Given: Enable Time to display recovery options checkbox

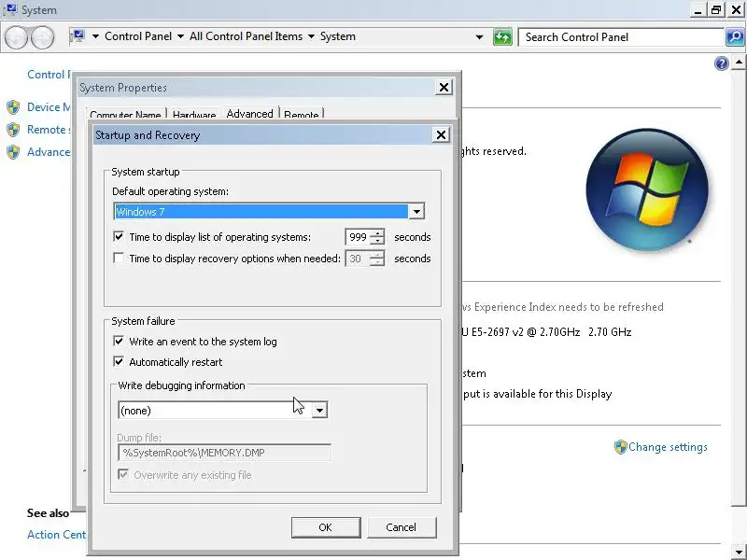Looking at the screenshot, I should 119,259.
